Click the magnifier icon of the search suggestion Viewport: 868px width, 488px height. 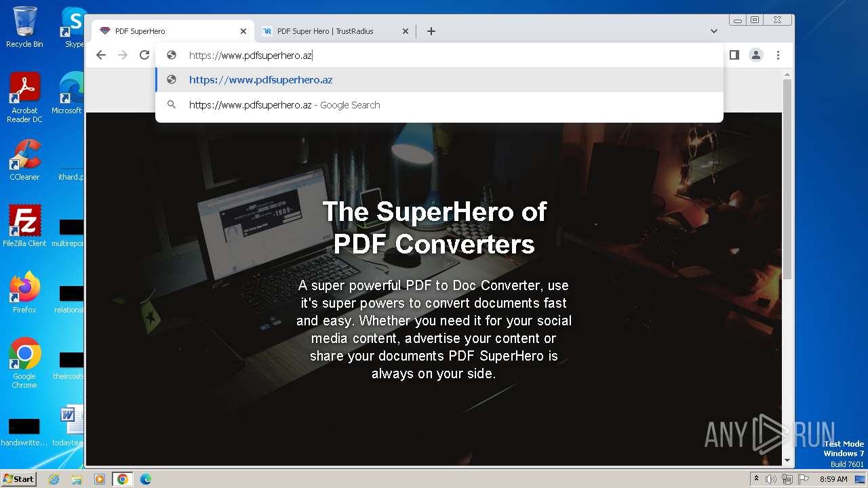click(172, 105)
